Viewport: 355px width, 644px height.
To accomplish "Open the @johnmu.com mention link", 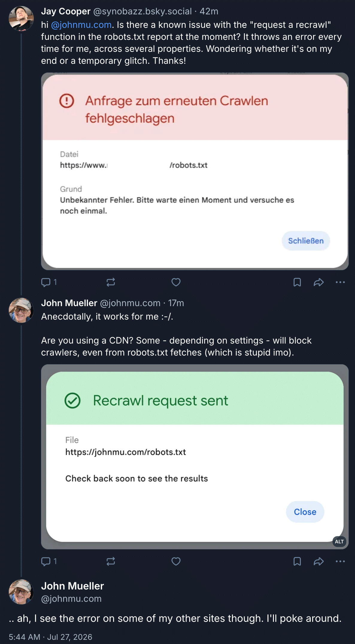I will [81, 25].
